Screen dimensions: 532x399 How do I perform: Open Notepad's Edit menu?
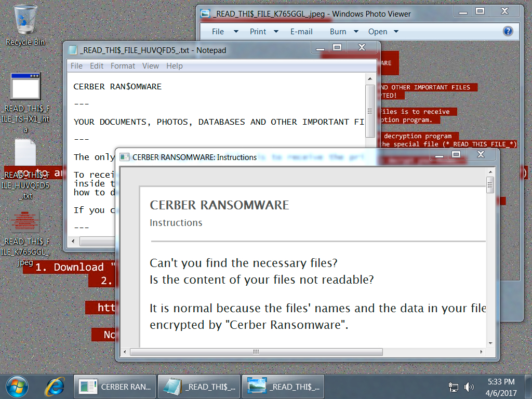pyautogui.click(x=97, y=66)
